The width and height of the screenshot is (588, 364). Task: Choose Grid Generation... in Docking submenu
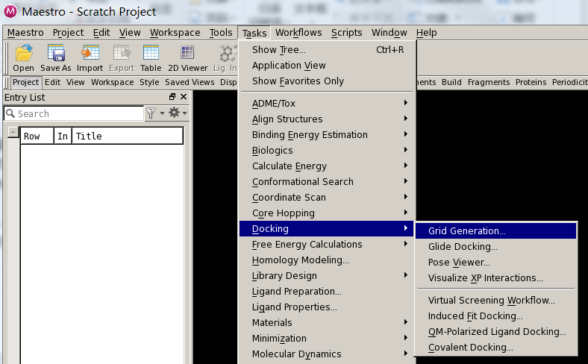(495, 231)
